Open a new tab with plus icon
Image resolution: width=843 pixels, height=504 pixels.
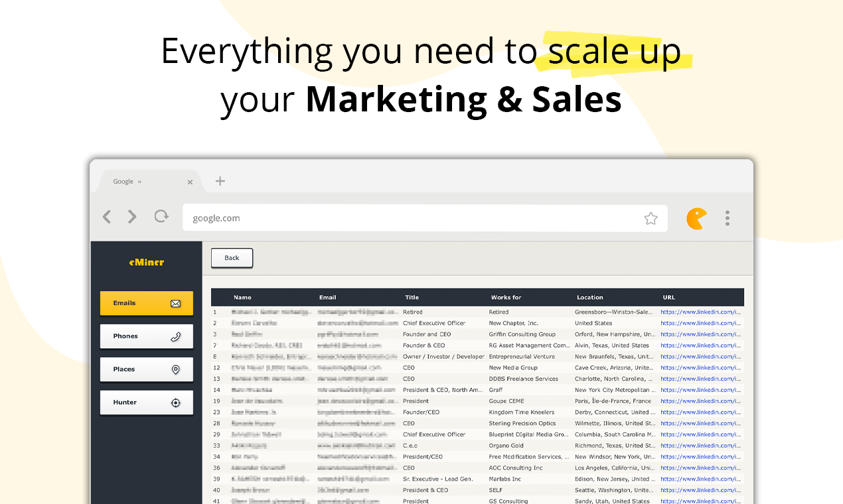(x=220, y=181)
